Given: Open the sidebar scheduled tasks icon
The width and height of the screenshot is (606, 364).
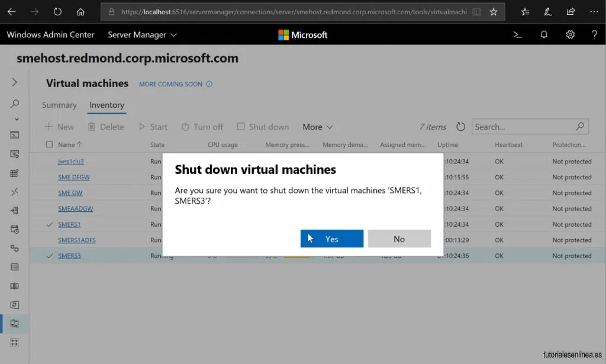Looking at the screenshot, I should [15, 230].
